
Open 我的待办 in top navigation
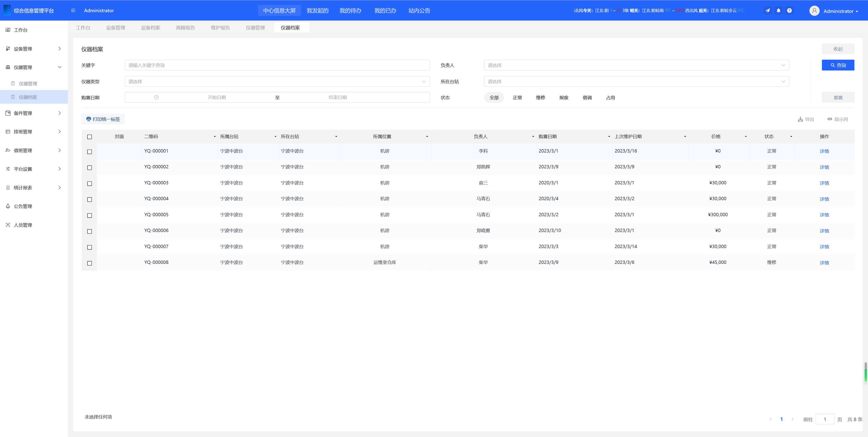click(350, 10)
